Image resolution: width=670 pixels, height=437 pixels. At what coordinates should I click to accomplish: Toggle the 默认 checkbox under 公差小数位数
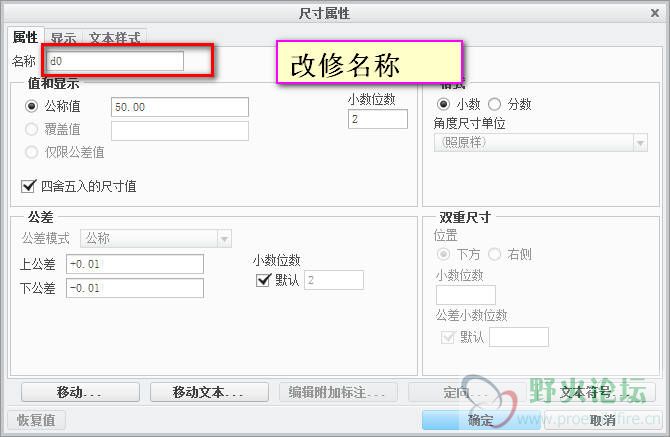point(447,337)
